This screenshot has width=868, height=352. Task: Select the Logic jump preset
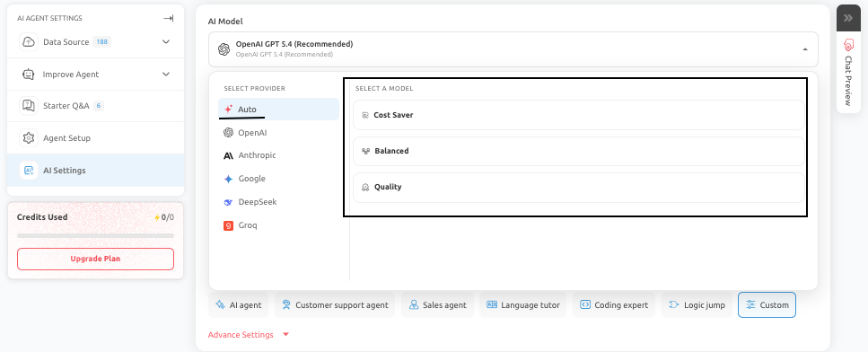click(697, 305)
